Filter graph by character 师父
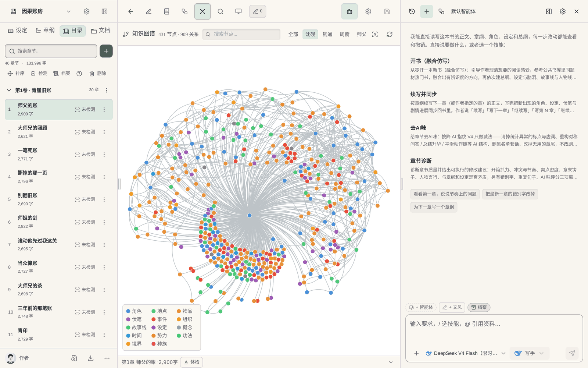The image size is (588, 368). click(x=362, y=34)
